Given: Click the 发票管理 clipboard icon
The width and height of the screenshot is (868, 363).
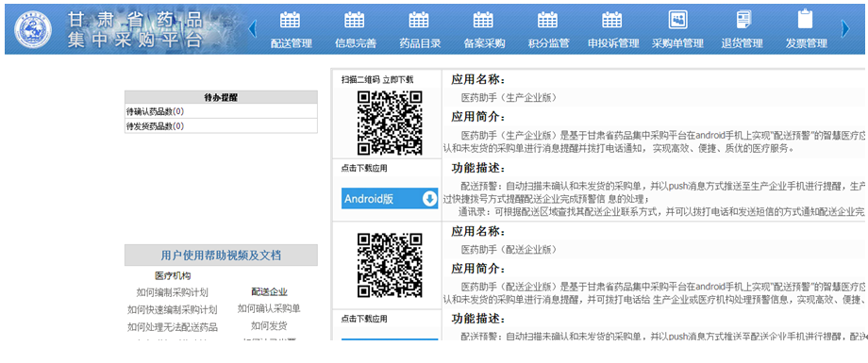Looking at the screenshot, I should (806, 19).
